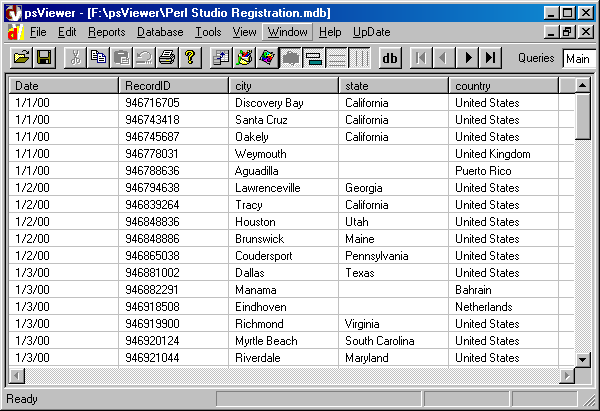
Task: Open the Reports menu
Action: 106,32
